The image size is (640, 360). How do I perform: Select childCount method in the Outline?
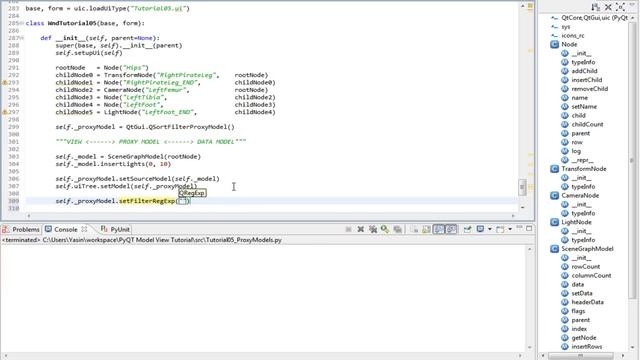pos(587,124)
